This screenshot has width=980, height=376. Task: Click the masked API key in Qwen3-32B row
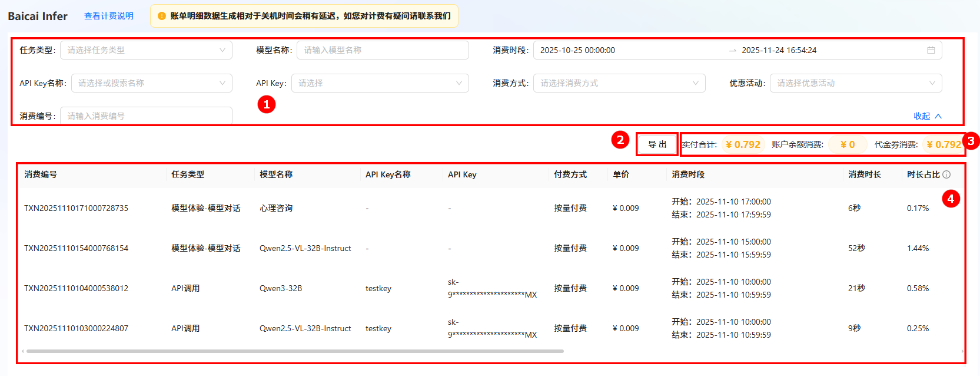(493, 288)
